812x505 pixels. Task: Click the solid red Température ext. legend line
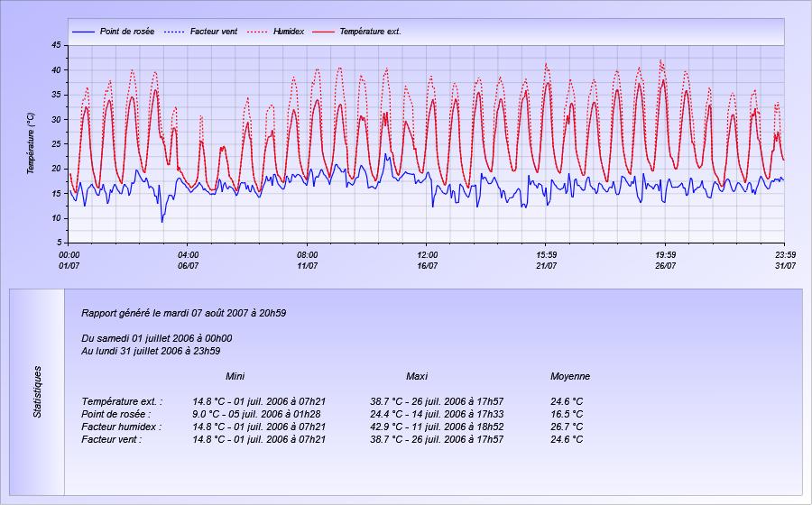[323, 32]
